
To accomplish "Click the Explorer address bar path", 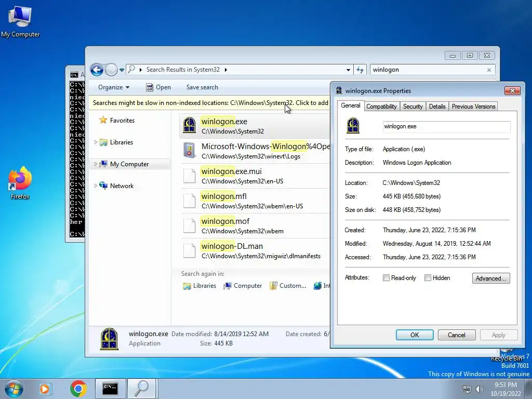I will point(240,70).
